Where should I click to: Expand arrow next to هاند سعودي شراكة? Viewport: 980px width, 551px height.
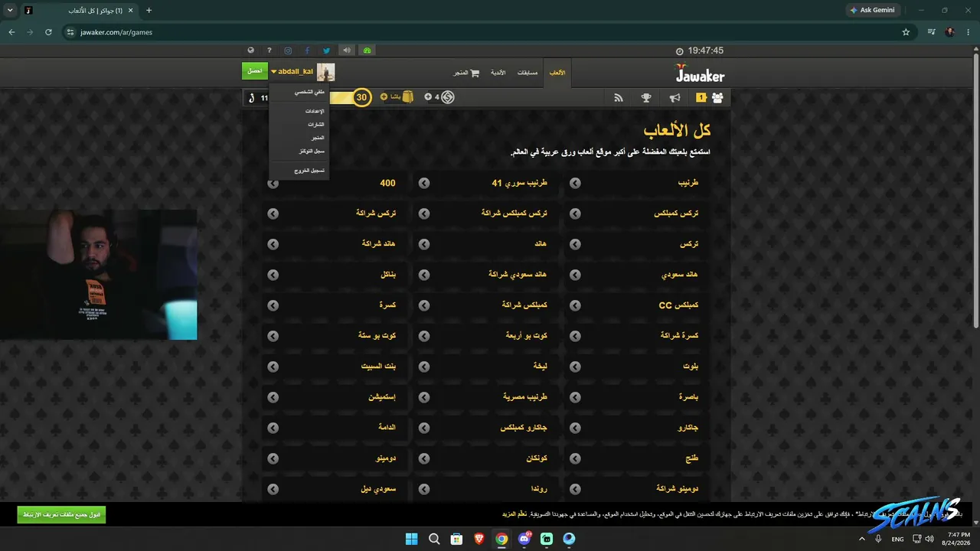(424, 275)
